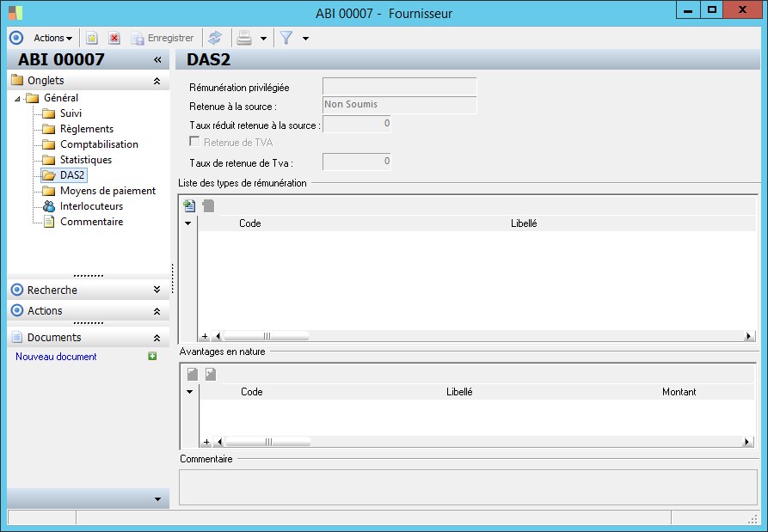Click the Commentaire text field
768x532 pixels.
coord(468,486)
